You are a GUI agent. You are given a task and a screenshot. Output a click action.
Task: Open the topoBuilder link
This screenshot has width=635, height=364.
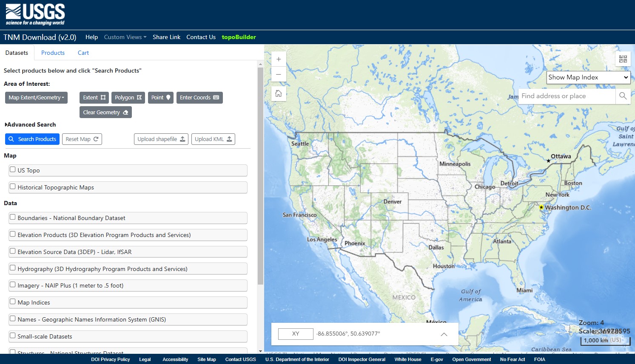(239, 37)
